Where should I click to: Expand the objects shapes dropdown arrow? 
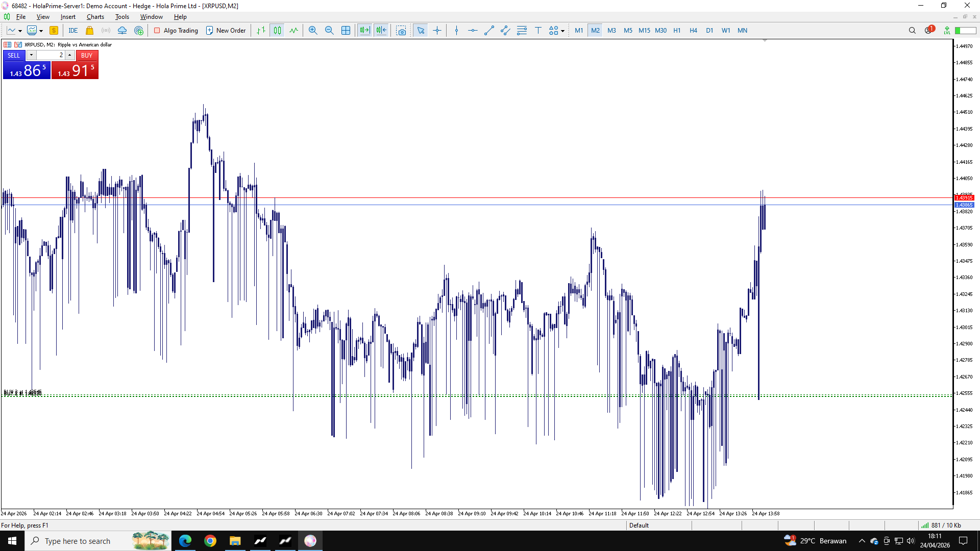562,31
